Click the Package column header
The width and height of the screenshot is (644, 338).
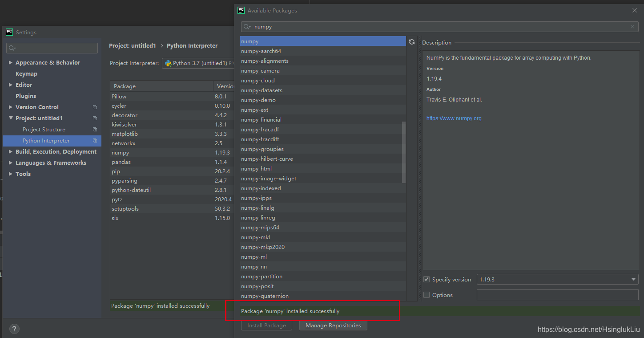tap(161, 86)
